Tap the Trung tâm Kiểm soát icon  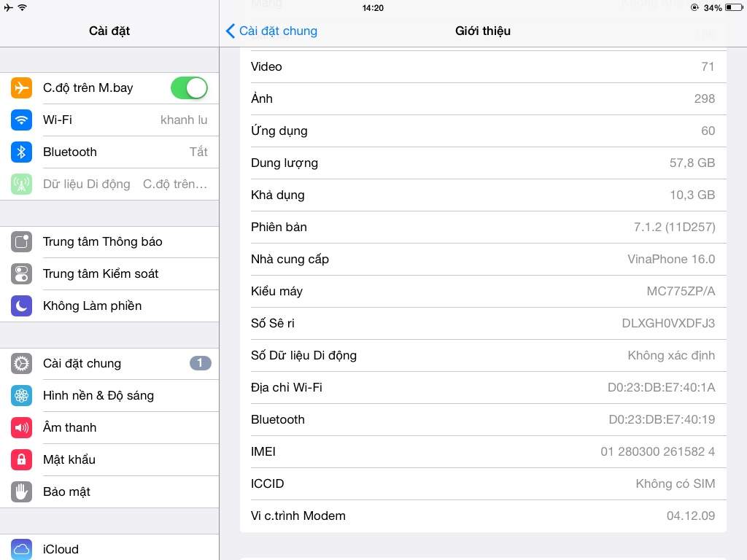coord(21,274)
